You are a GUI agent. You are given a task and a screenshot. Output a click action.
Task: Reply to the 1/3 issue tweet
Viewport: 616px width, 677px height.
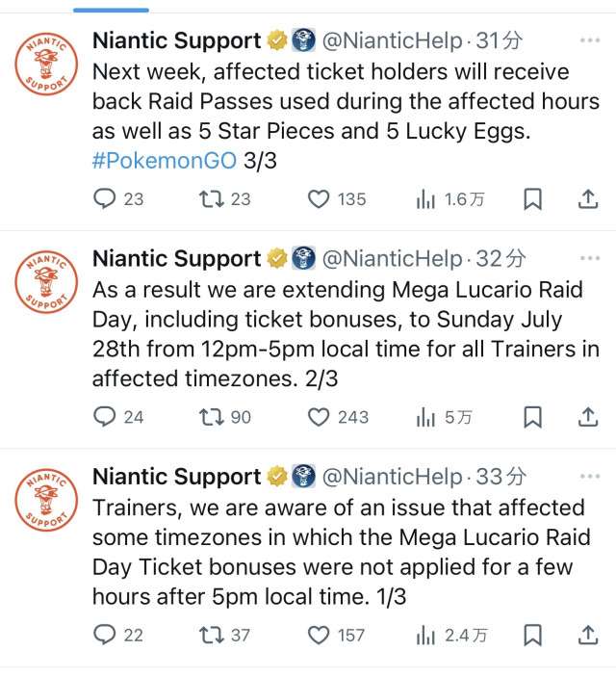pyautogui.click(x=105, y=635)
